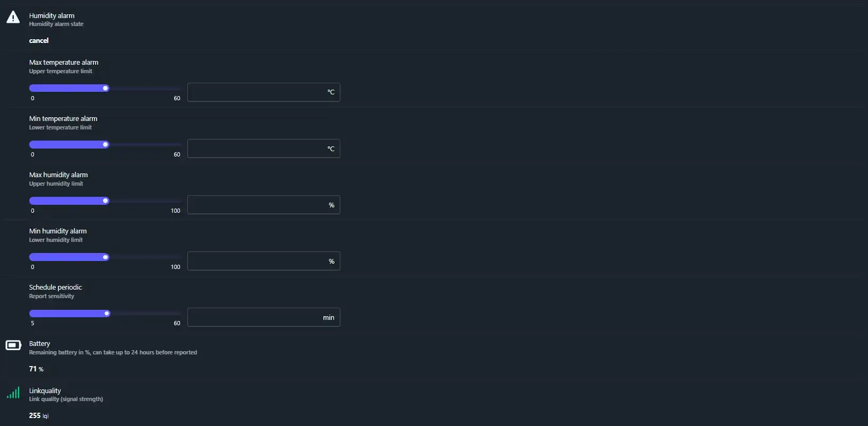Click the Max temperature alarm slider handle
Image resolution: width=868 pixels, height=426 pixels.
click(106, 89)
